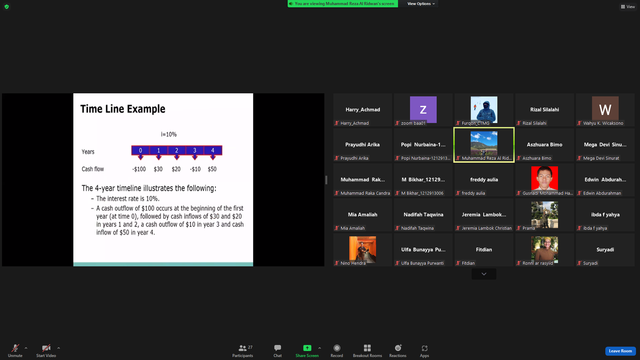This screenshot has width=640, height=360.
Task: Click the slide text 'The interest rate is 10%.'
Action: [128, 199]
